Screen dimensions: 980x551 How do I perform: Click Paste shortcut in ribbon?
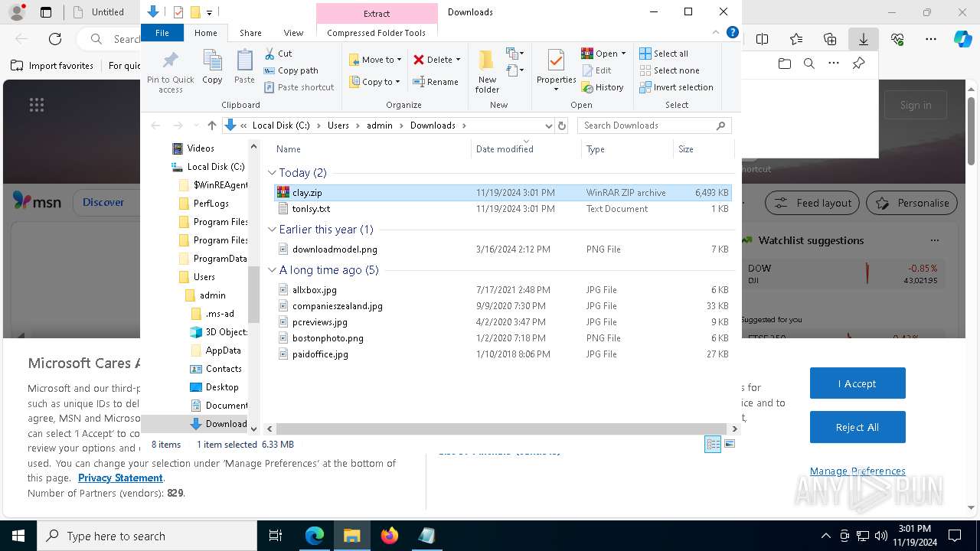(299, 87)
